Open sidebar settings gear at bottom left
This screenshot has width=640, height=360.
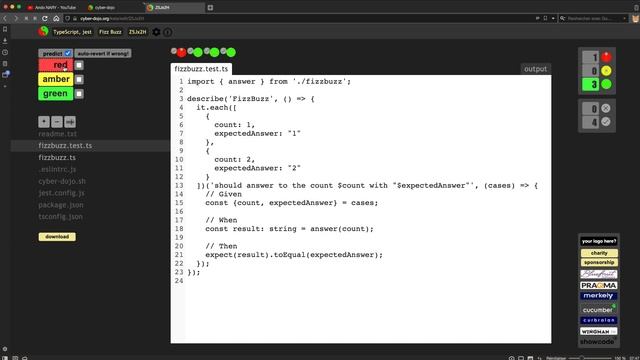click(5, 349)
